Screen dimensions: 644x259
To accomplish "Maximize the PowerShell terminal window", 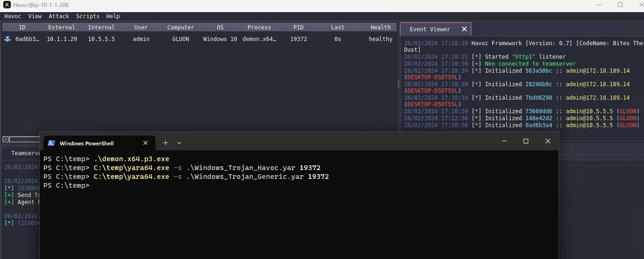I will point(526,141).
